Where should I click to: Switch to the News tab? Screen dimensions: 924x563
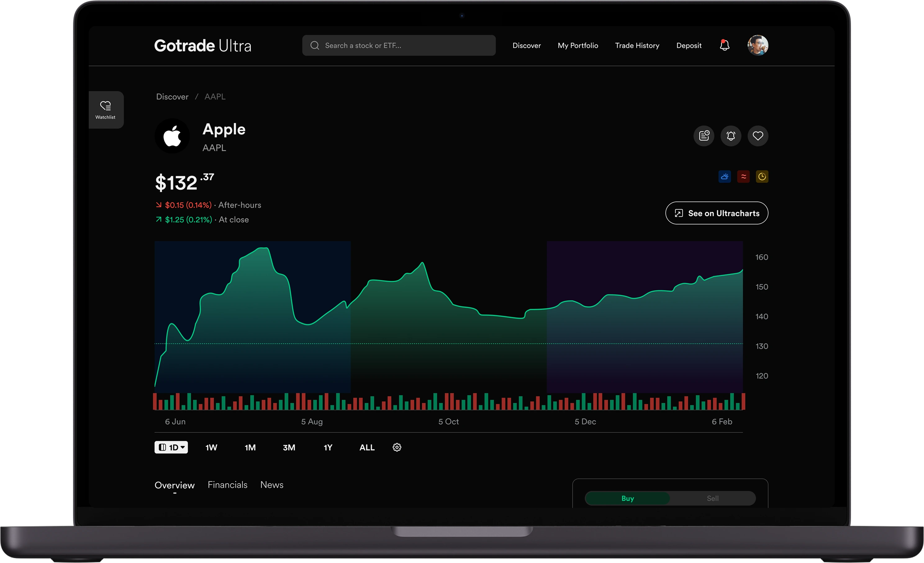272,485
